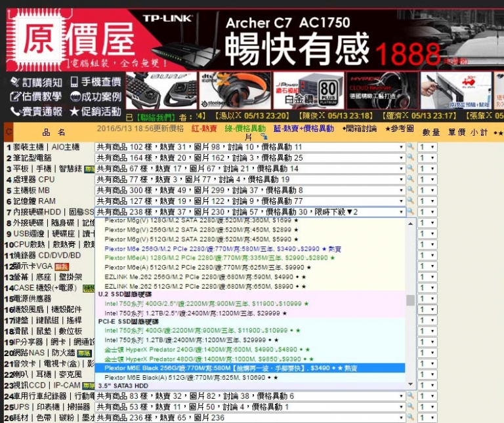Screen dimensions: 504x423
Task: Collapse the 內接硬碟HDD product dropdown
Action: point(250,212)
